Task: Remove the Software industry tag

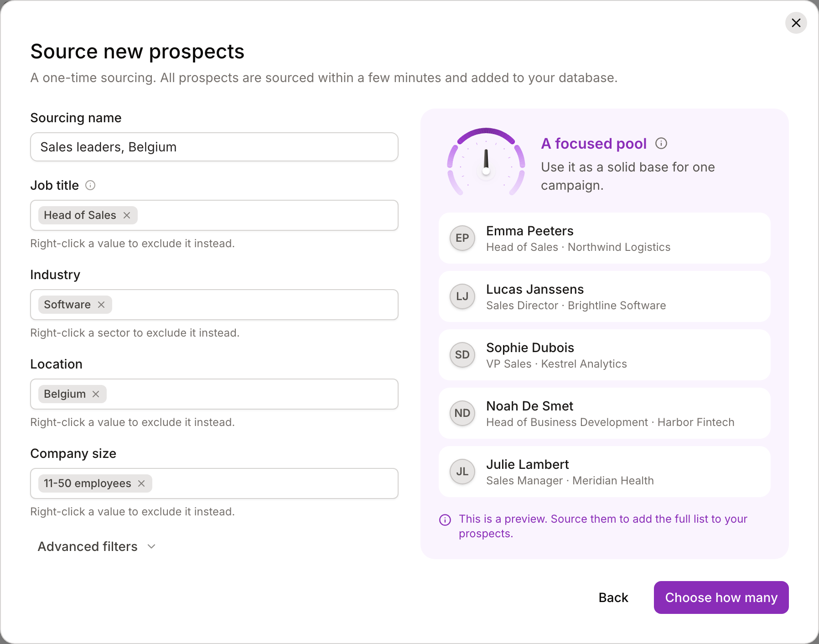Action: [101, 305]
